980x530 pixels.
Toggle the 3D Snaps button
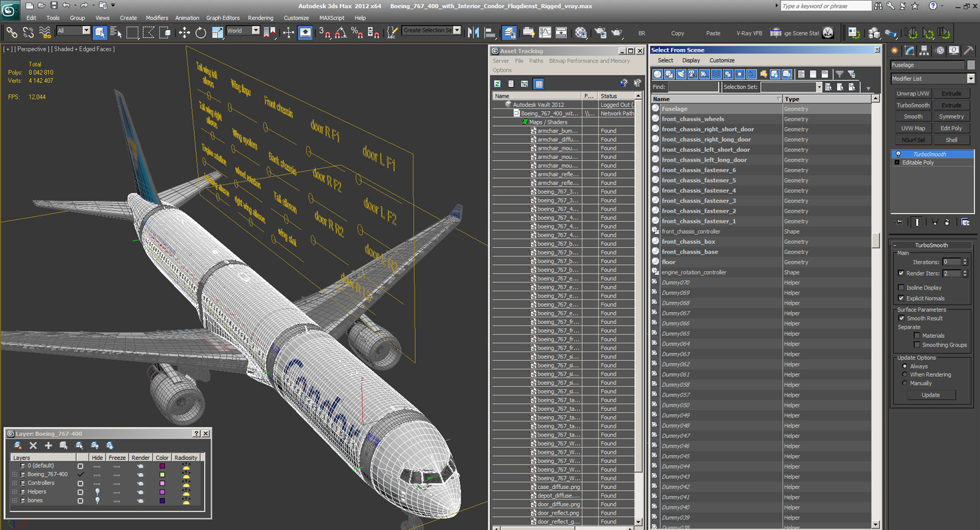pyautogui.click(x=324, y=32)
